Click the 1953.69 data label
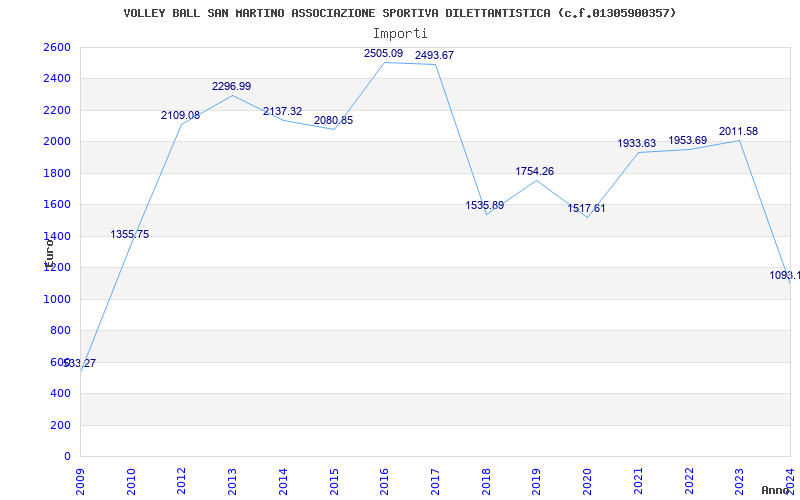This screenshot has width=800, height=500. pos(688,140)
